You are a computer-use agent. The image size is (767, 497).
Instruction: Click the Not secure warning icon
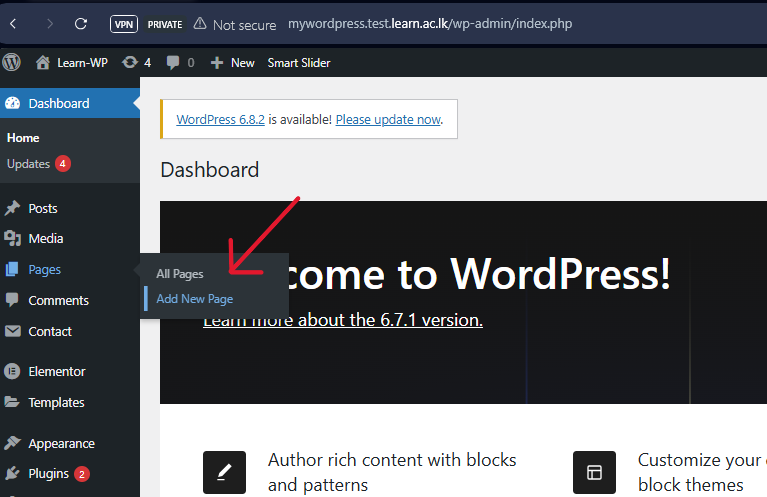pyautogui.click(x=200, y=23)
